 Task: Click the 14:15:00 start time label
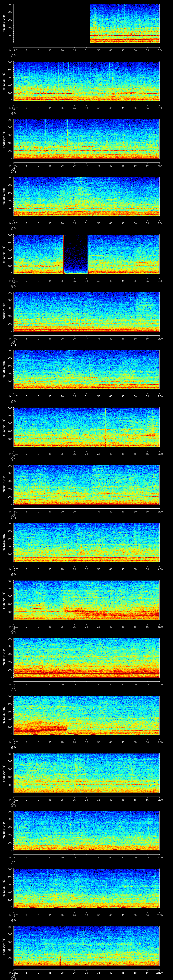[13, 684]
